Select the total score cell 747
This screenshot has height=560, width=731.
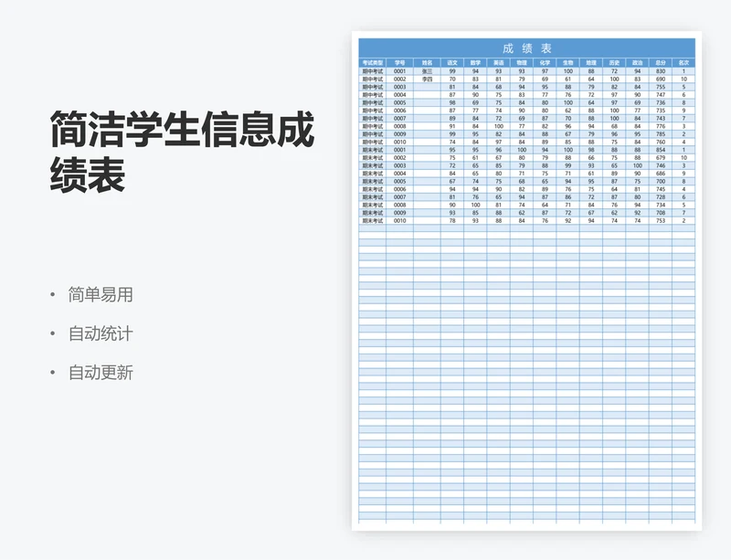[661, 95]
